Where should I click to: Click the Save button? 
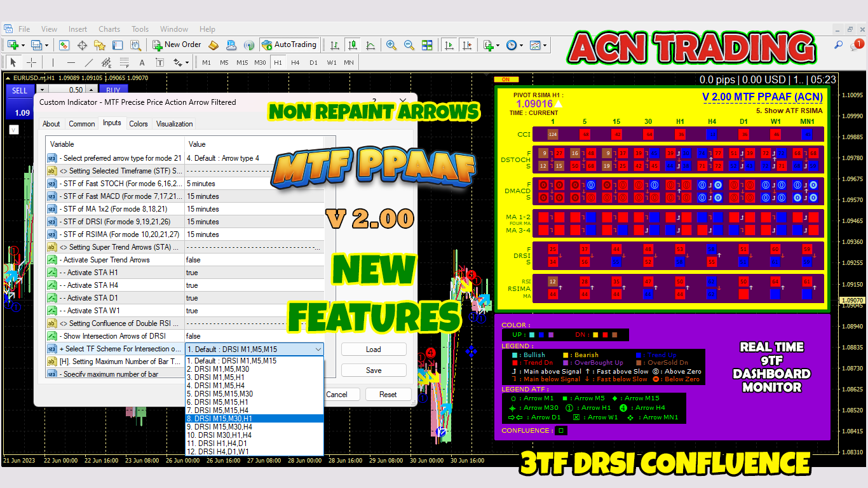tap(374, 370)
